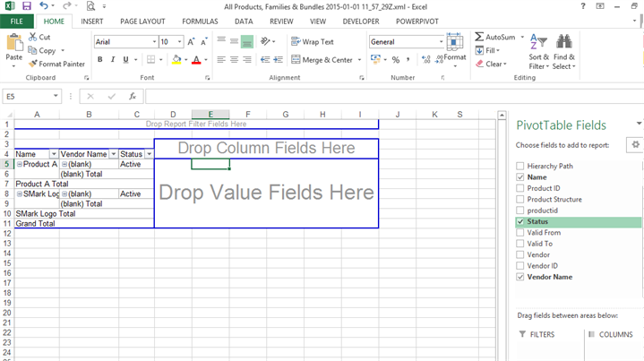The width and height of the screenshot is (644, 361).
Task: Apply top vertical alignment
Action: (221, 40)
